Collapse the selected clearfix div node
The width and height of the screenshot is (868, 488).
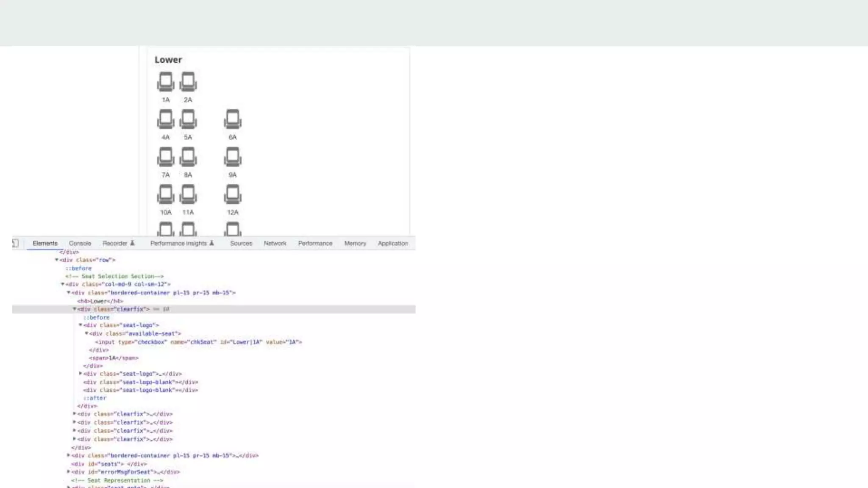[x=75, y=309]
